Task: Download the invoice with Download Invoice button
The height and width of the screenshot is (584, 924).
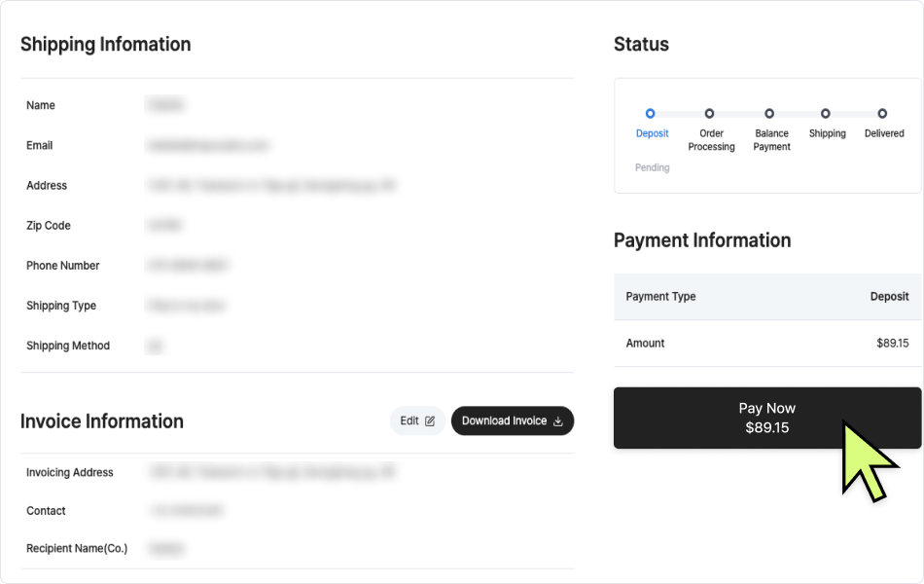Action: click(512, 421)
